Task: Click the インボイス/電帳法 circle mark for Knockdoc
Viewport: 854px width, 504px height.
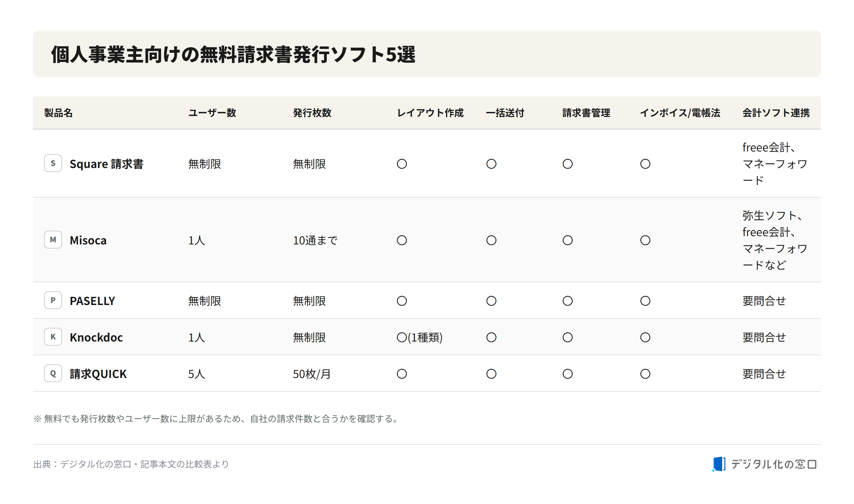Action: [645, 337]
